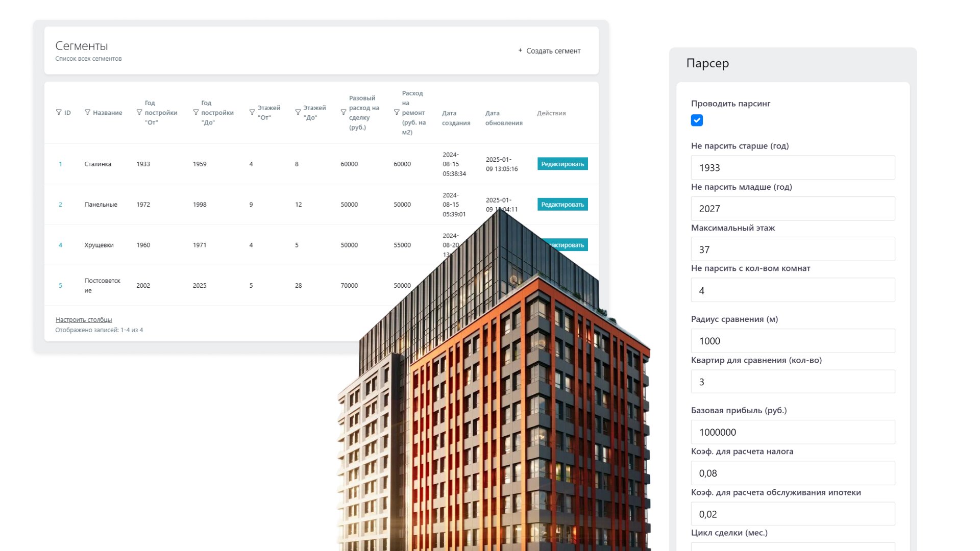The height and width of the screenshot is (551, 980).
Task: Click the Радиус сравнения input field
Action: point(793,341)
